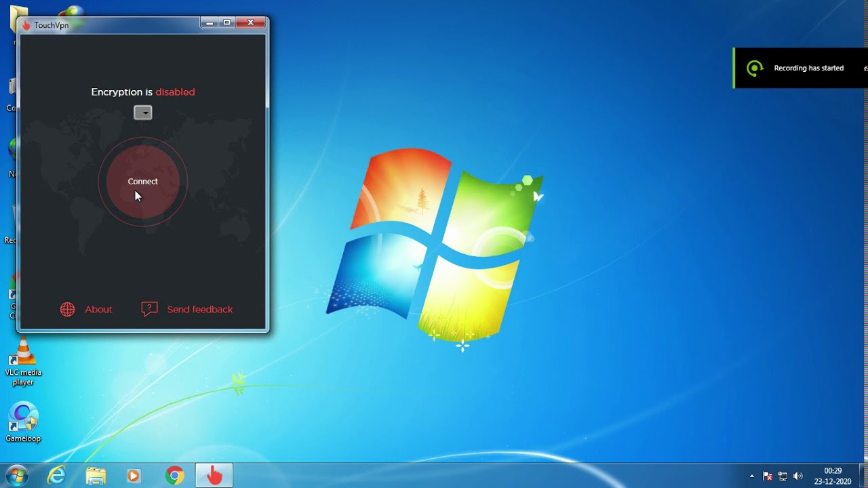
Task: Click the Action Center flag icon
Action: tap(768, 476)
